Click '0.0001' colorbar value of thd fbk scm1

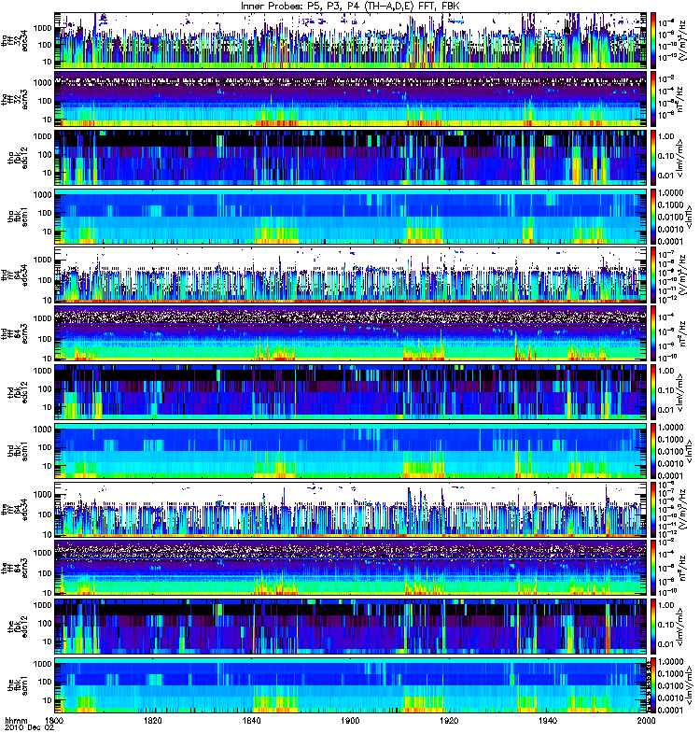[x=670, y=475]
